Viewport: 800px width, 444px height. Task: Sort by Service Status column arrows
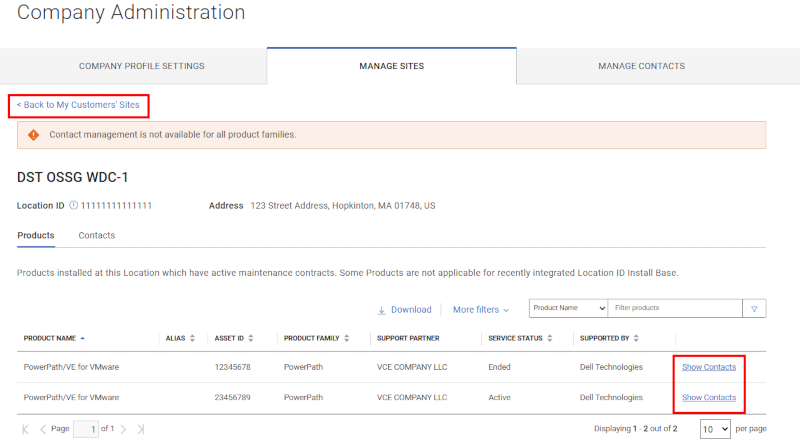550,338
